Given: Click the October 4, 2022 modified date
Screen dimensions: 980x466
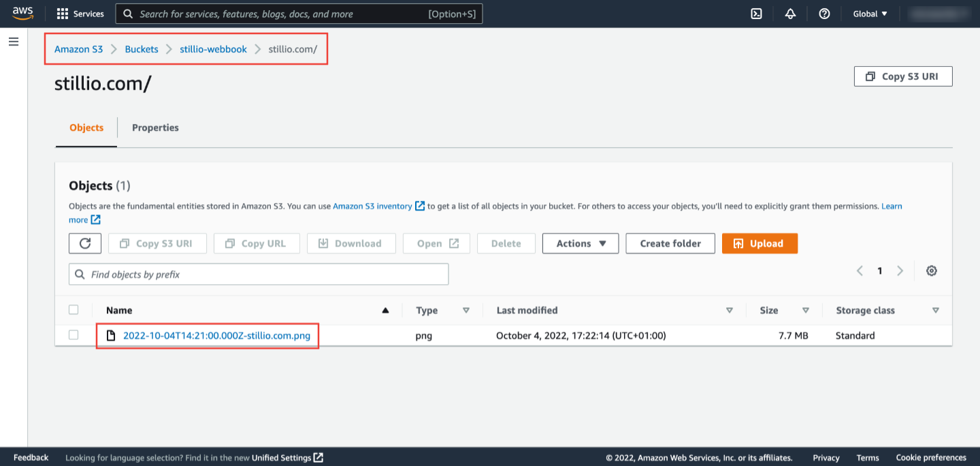Looking at the screenshot, I should coord(581,335).
